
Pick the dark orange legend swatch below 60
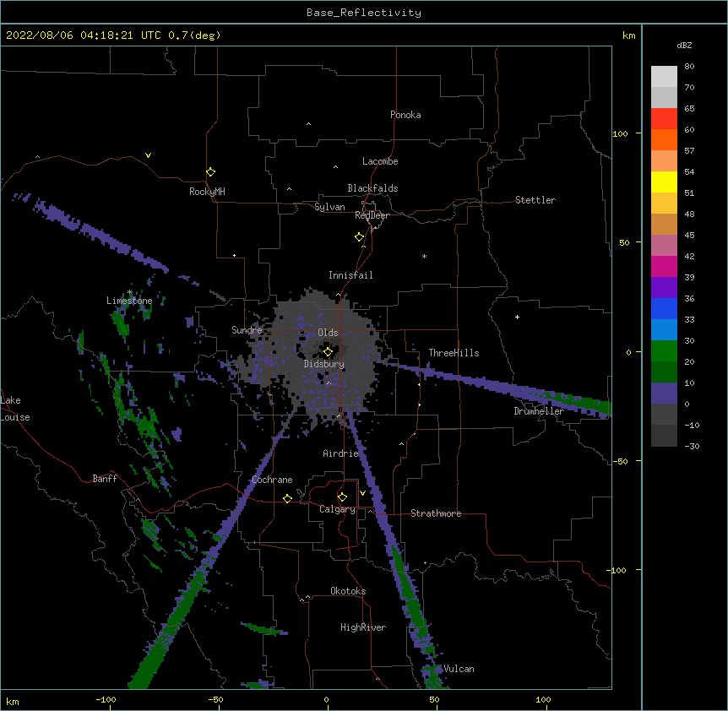tap(664, 139)
